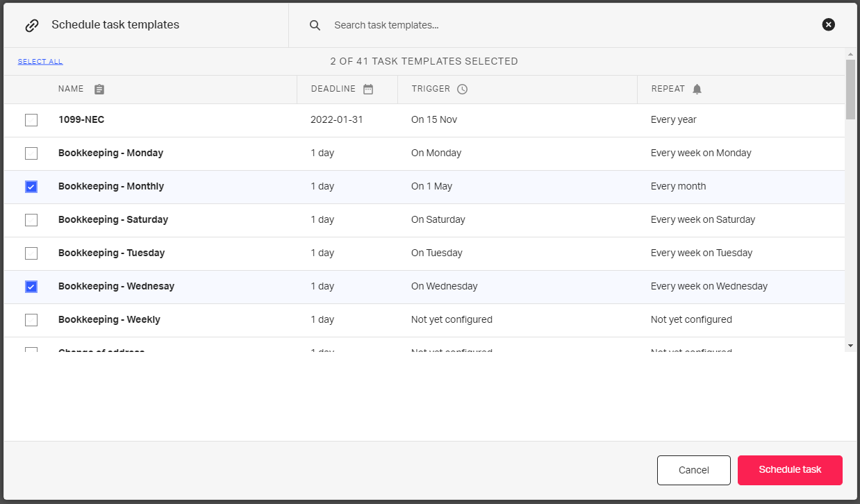Image resolution: width=860 pixels, height=504 pixels.
Task: Select the 1099-NEC template name
Action: [81, 119]
